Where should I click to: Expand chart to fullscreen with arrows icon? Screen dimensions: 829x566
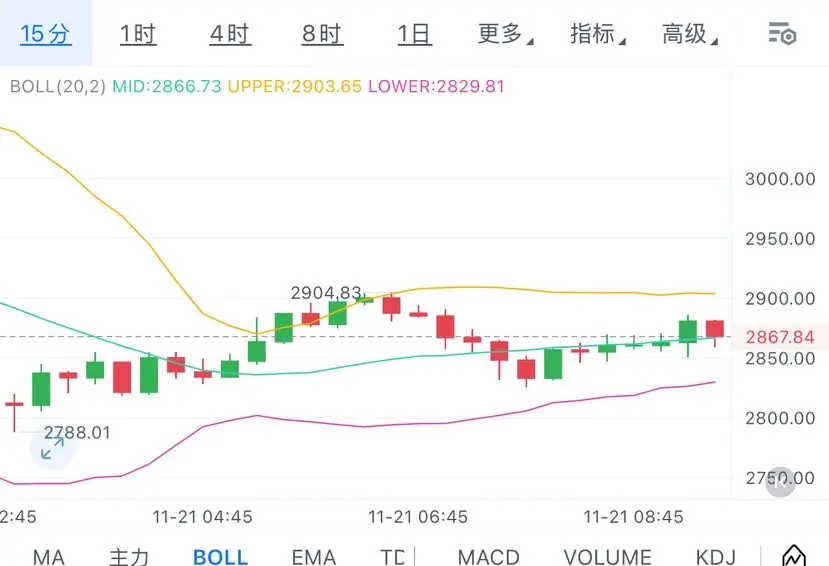click(52, 448)
